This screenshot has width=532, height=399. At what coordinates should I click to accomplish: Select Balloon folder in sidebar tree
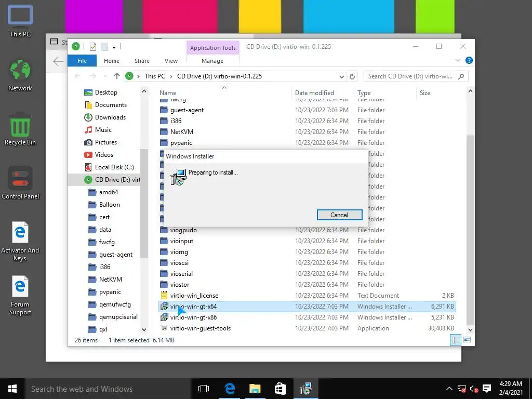[109, 205]
